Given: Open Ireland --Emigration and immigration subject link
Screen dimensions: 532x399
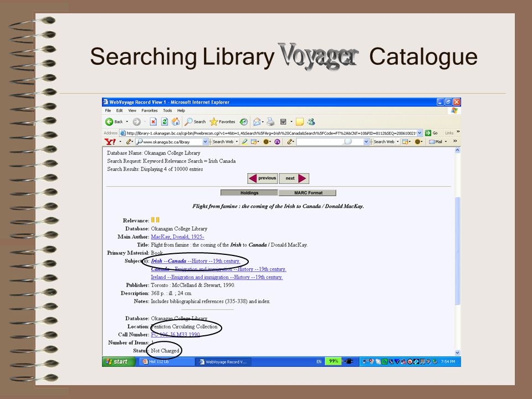Looking at the screenshot, I should tap(217, 277).
